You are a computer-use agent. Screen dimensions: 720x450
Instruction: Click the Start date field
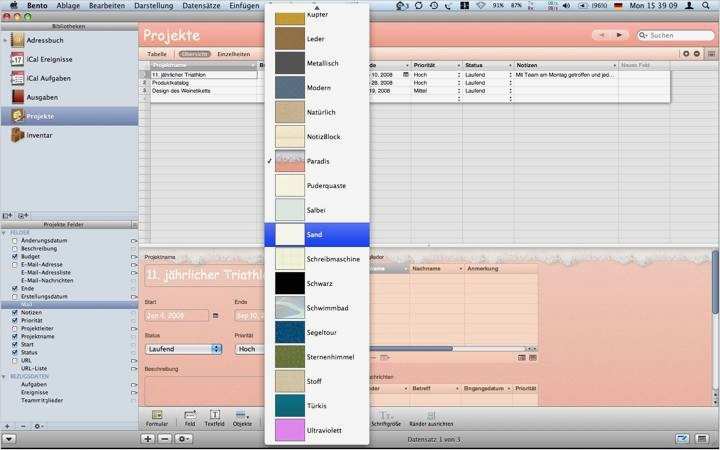click(x=177, y=316)
